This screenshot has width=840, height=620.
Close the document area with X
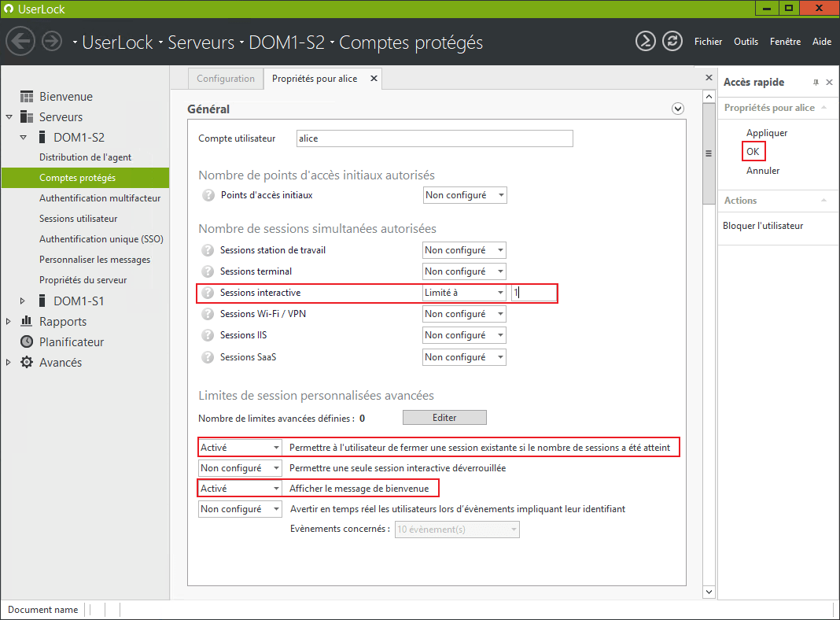coord(709,78)
